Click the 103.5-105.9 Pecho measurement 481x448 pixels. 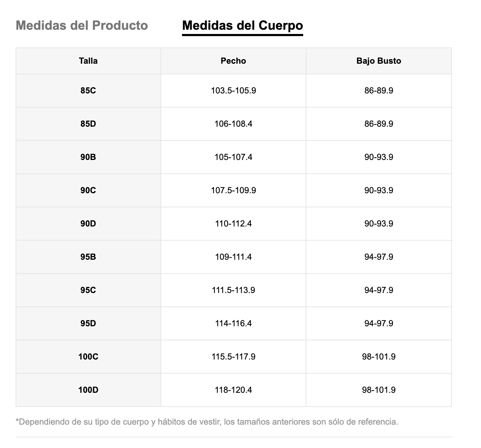pyautogui.click(x=233, y=91)
